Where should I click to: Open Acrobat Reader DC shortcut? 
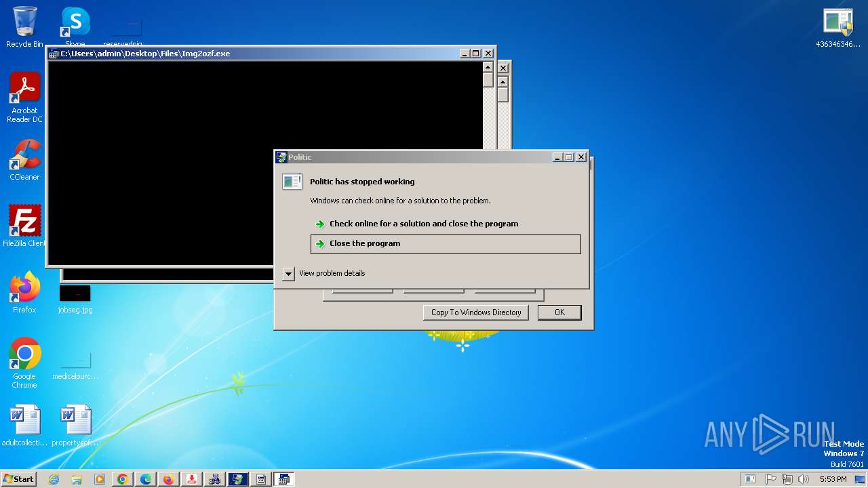[x=24, y=98]
